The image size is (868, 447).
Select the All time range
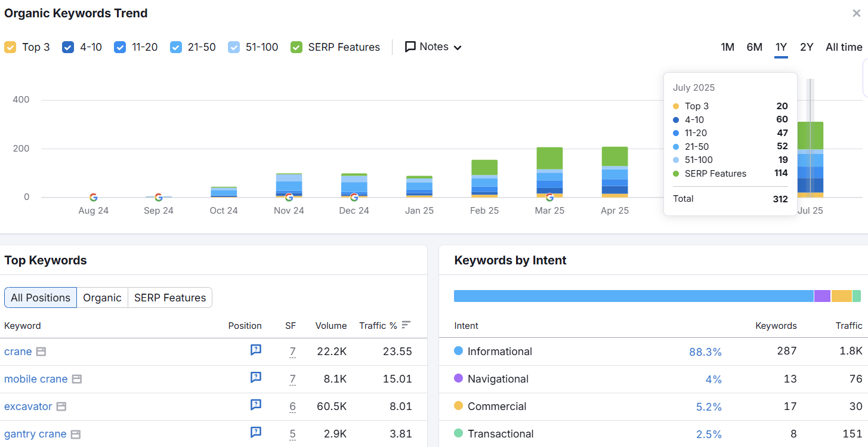pyautogui.click(x=844, y=47)
